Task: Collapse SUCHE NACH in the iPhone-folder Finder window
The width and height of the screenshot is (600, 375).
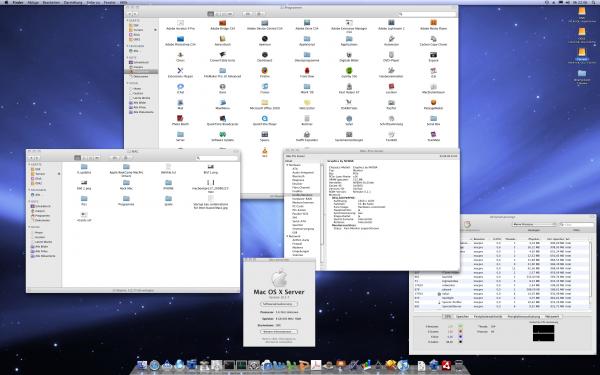Action: (x=29, y=227)
